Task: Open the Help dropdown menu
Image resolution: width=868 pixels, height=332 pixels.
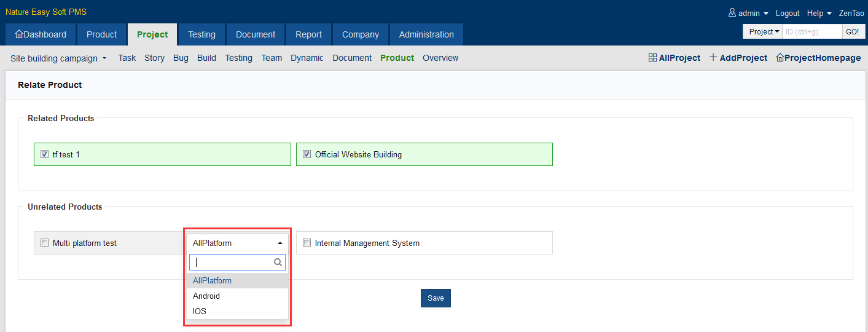Action: coord(819,13)
